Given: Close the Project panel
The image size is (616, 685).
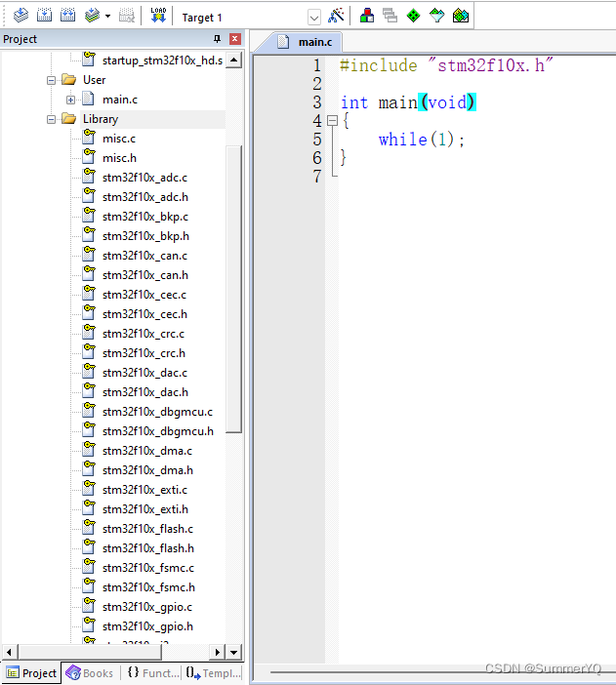Looking at the screenshot, I should click(x=235, y=39).
